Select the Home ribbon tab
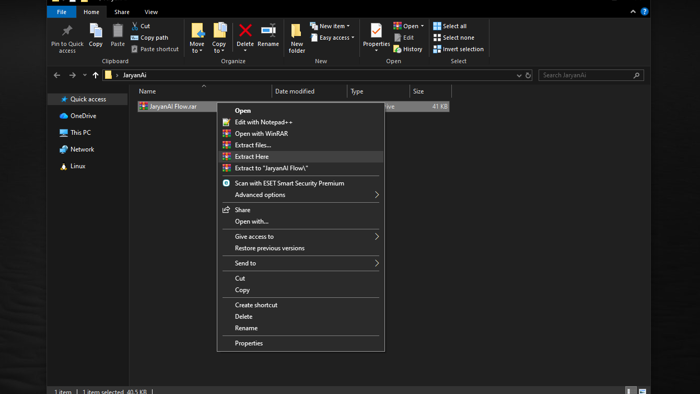Image resolution: width=700 pixels, height=394 pixels. [91, 12]
